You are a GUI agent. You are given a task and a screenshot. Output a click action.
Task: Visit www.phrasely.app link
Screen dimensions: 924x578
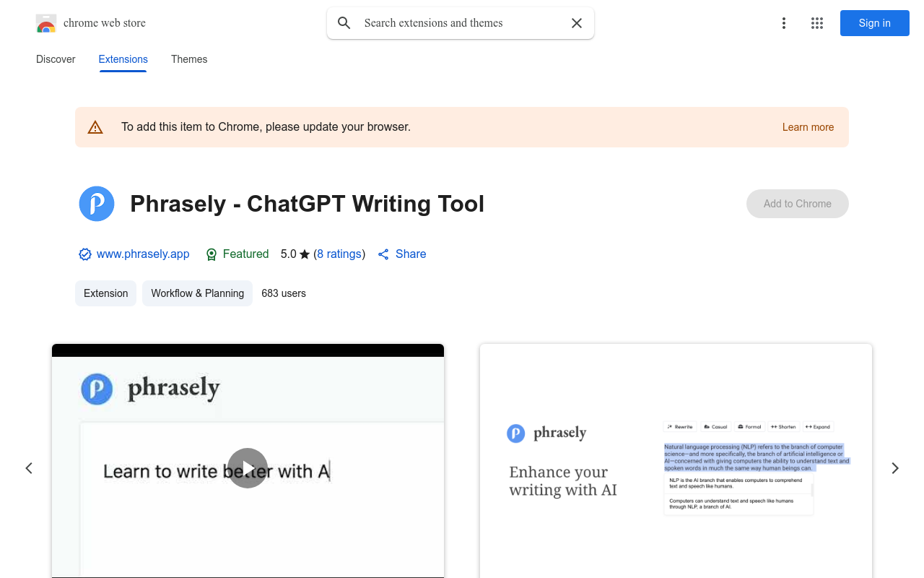click(x=143, y=254)
